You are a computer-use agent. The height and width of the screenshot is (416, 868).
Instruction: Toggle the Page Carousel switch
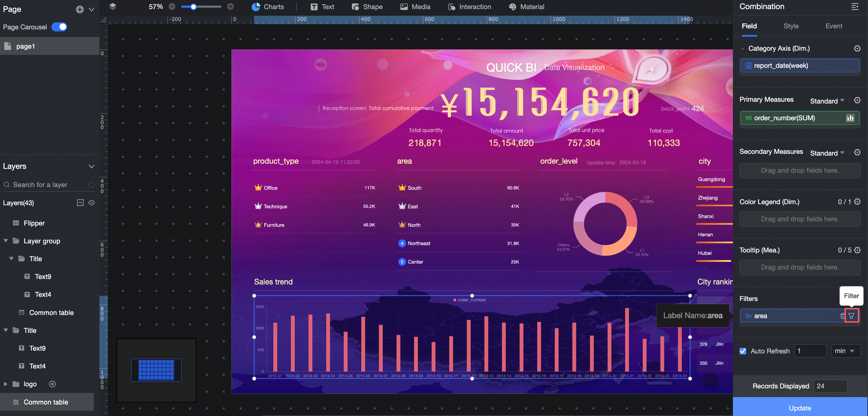pos(59,27)
